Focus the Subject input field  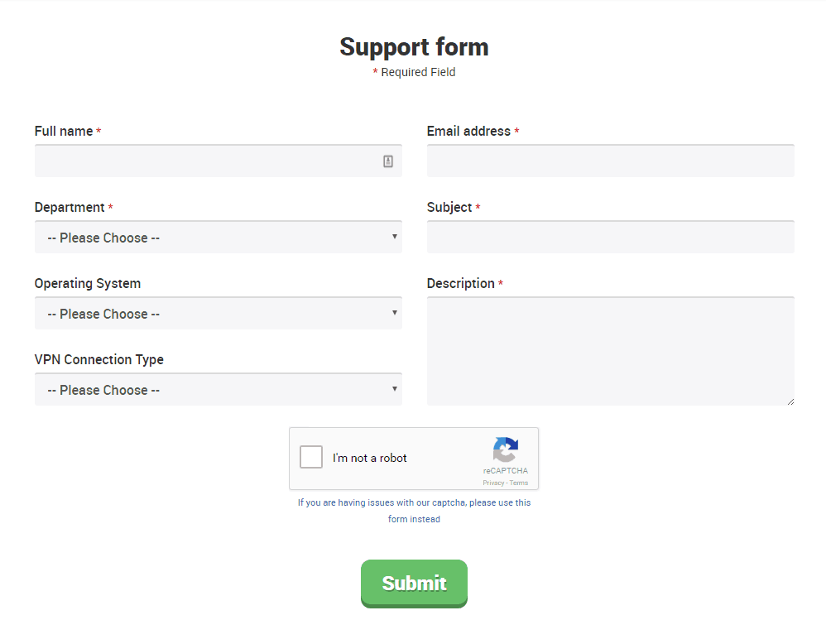click(x=611, y=237)
